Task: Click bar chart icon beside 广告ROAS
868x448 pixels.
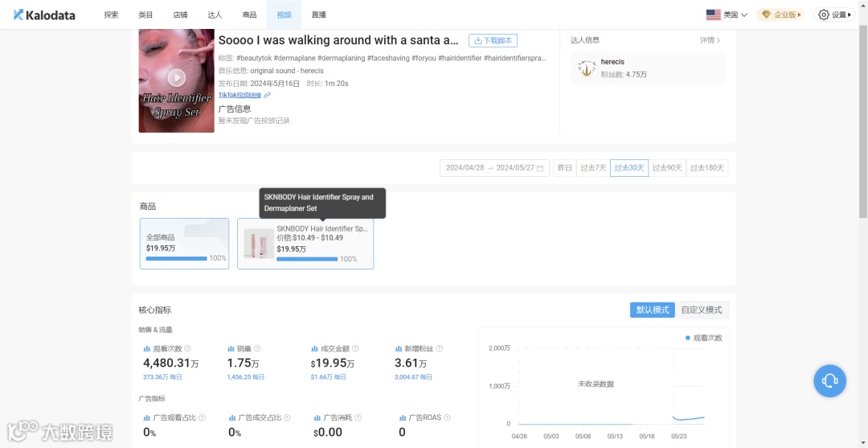Action: (x=403, y=417)
